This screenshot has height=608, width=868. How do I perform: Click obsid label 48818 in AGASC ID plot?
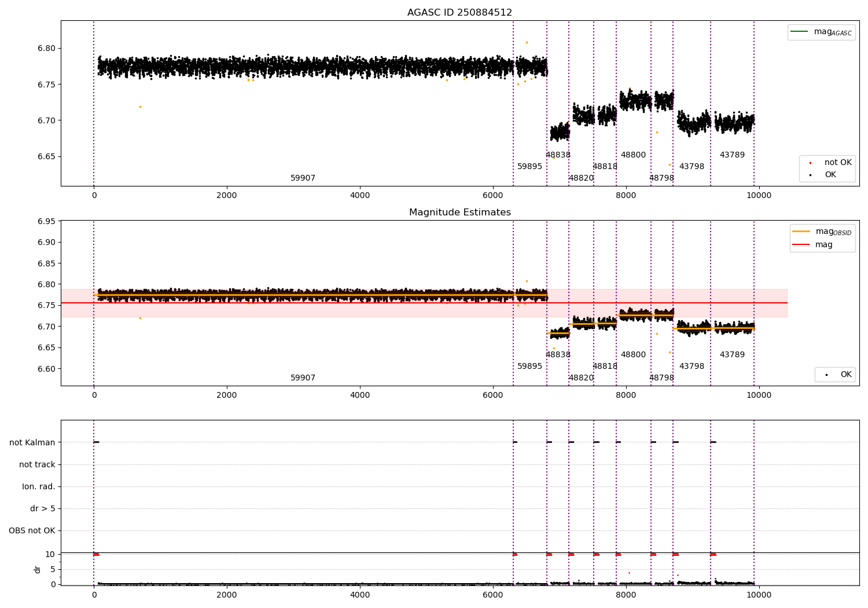tap(605, 167)
